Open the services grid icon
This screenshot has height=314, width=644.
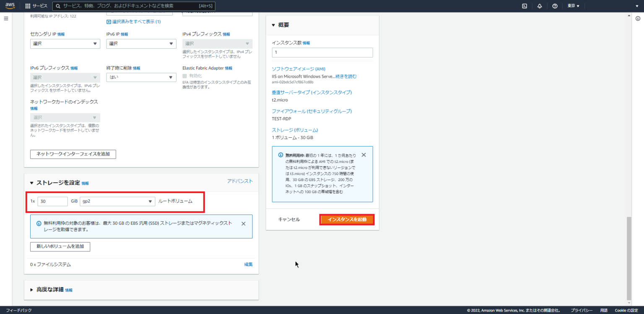(27, 6)
